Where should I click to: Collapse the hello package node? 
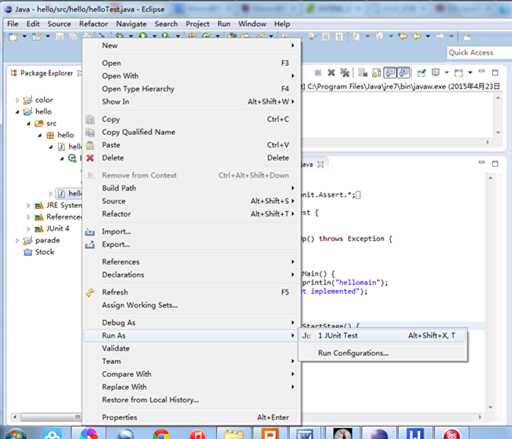(x=40, y=135)
